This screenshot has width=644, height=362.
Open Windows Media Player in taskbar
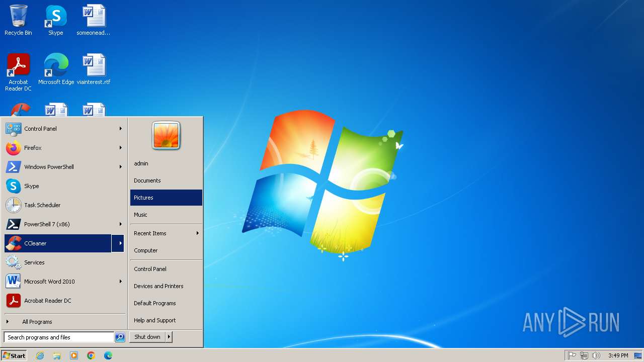pyautogui.click(x=74, y=355)
